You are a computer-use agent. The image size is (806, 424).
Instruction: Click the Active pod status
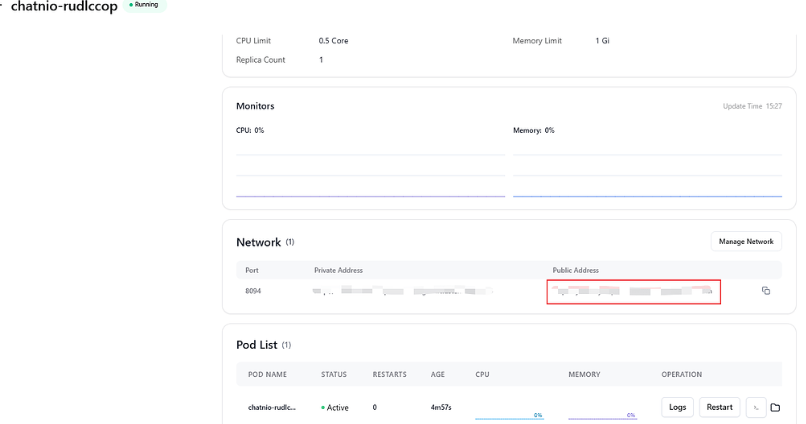coord(335,408)
